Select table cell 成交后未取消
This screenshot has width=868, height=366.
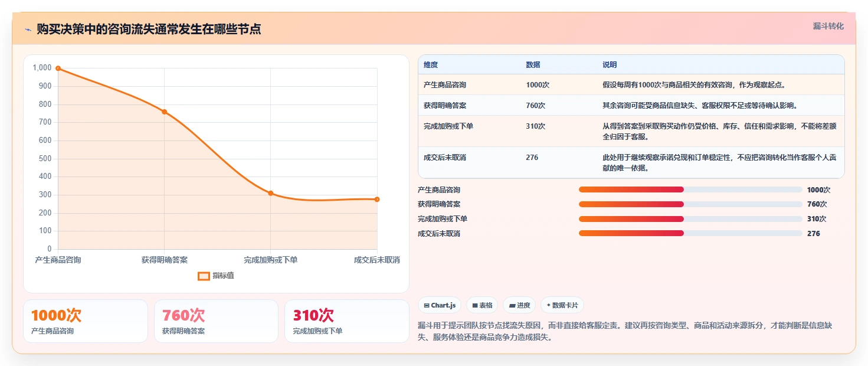point(445,158)
